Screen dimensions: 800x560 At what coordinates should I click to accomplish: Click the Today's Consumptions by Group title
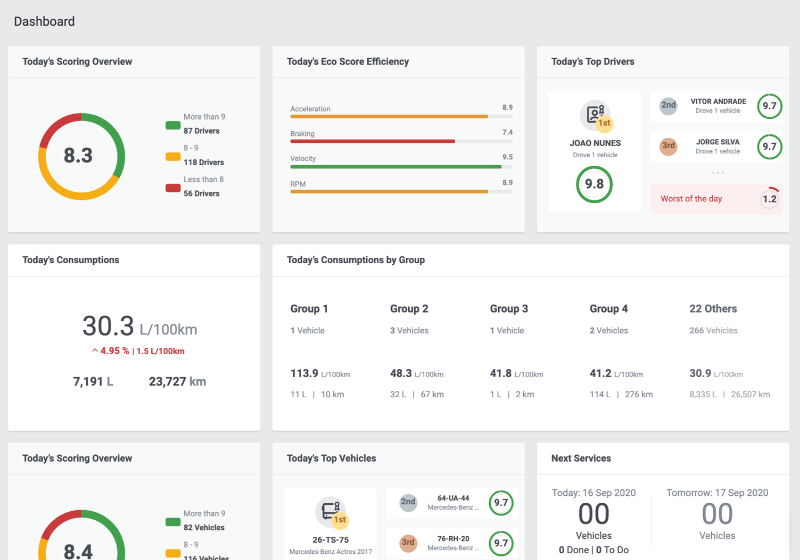pos(356,260)
